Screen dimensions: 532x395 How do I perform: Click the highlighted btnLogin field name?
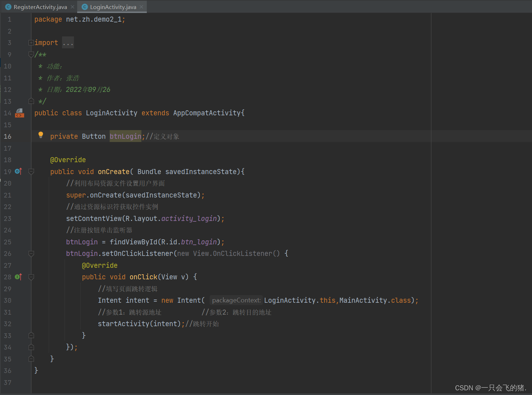tap(126, 136)
